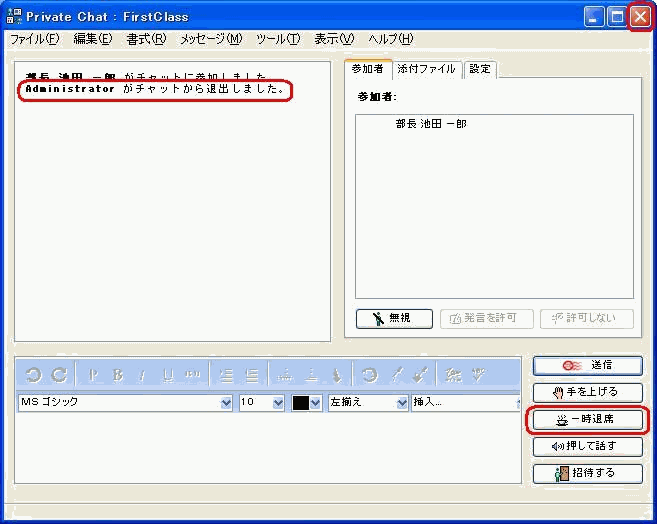Click the black text color swatch
This screenshot has width=657, height=524.
301,403
